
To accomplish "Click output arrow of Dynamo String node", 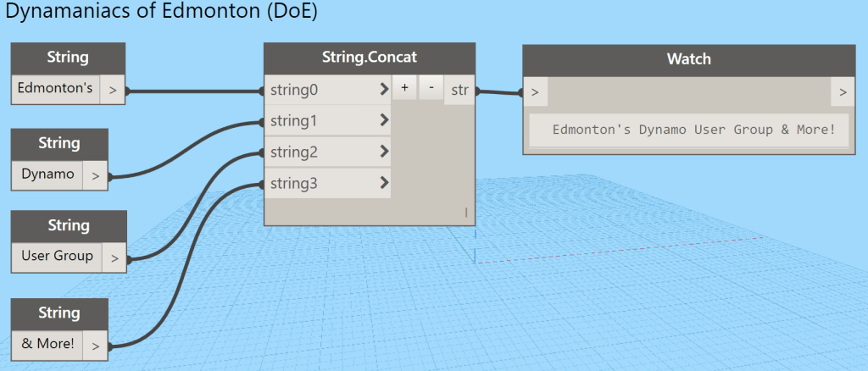I will pyautogui.click(x=95, y=175).
